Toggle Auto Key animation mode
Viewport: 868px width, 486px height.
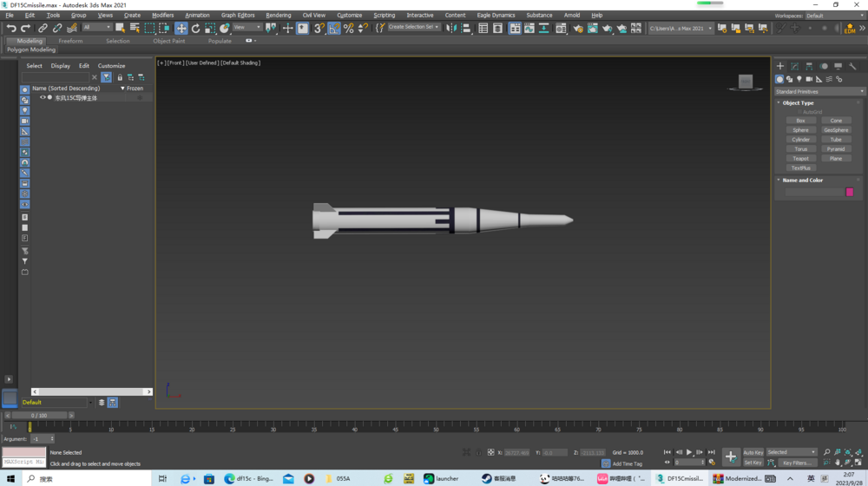click(753, 452)
